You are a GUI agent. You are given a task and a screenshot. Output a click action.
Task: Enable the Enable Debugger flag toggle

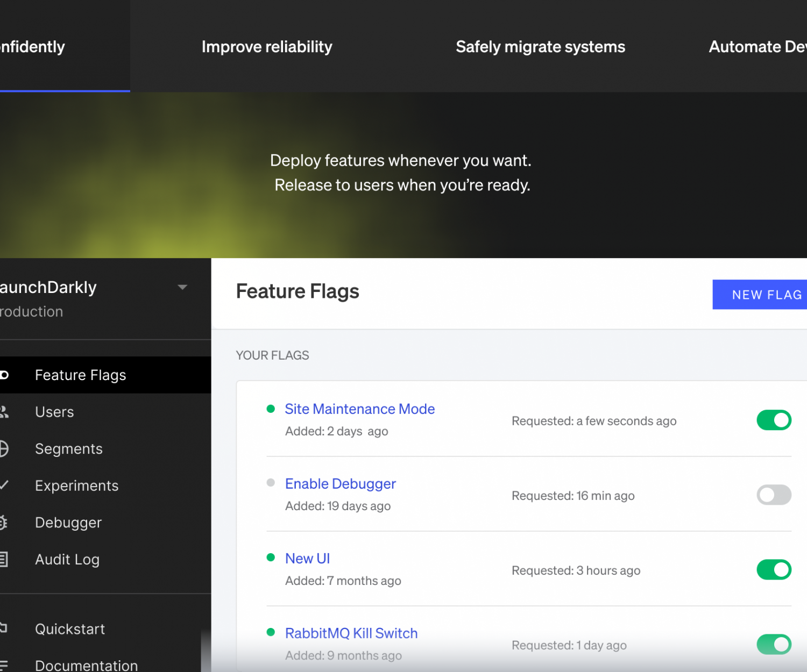click(x=774, y=495)
